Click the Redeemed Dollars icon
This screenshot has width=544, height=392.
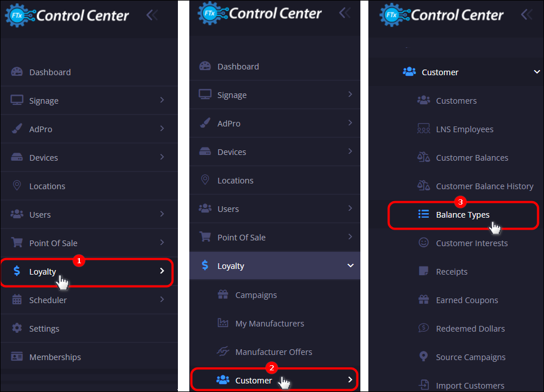(423, 328)
